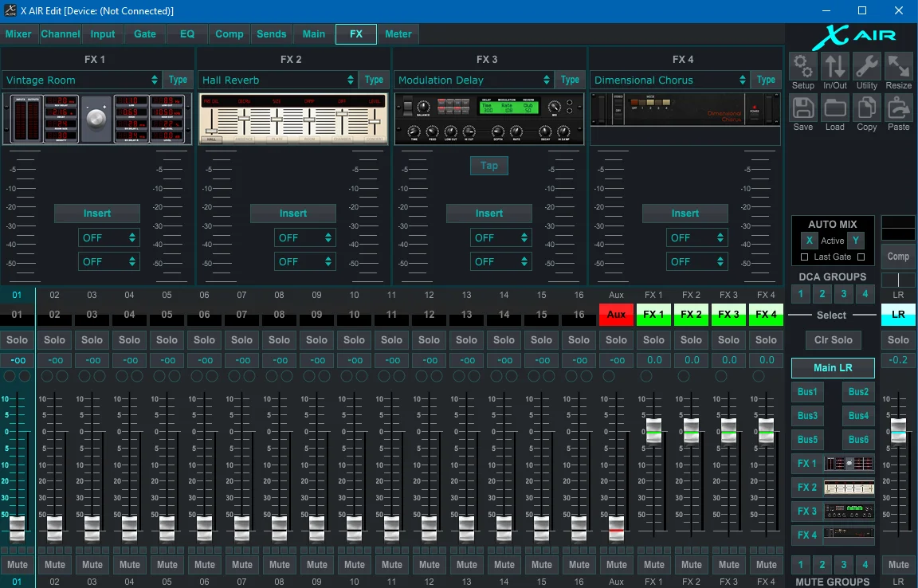Open the Modulation Delay effect dropdown
Screen dimensions: 918x588
[x=474, y=80]
